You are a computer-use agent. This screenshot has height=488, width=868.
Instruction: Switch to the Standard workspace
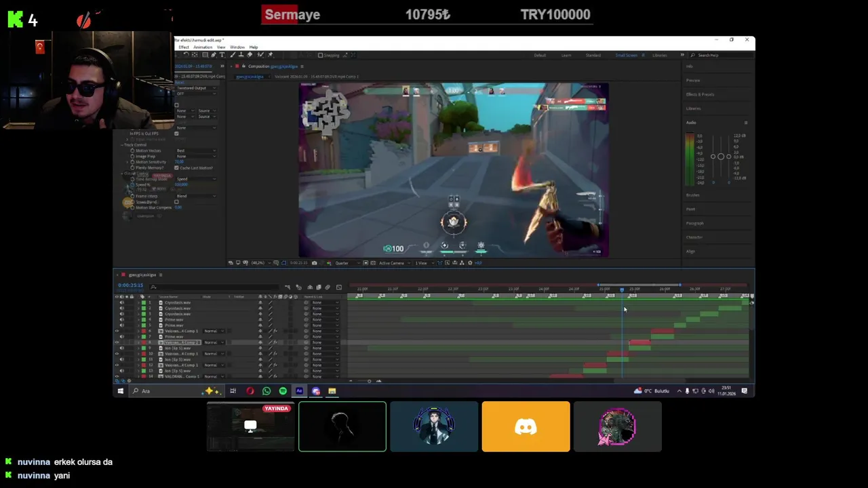click(x=593, y=55)
